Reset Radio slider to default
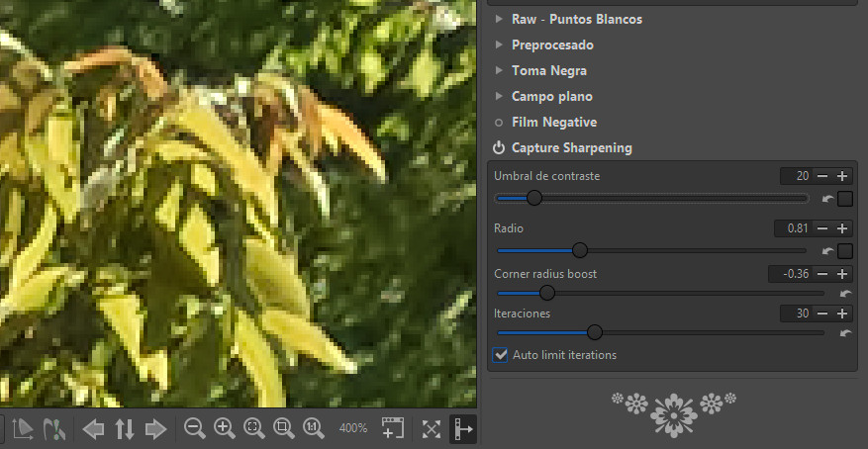The image size is (868, 449). click(828, 251)
